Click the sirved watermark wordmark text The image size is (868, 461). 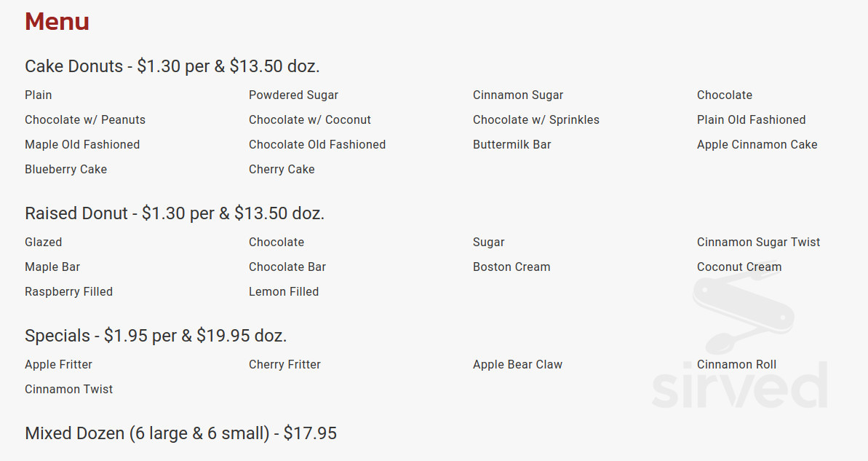pos(739,385)
